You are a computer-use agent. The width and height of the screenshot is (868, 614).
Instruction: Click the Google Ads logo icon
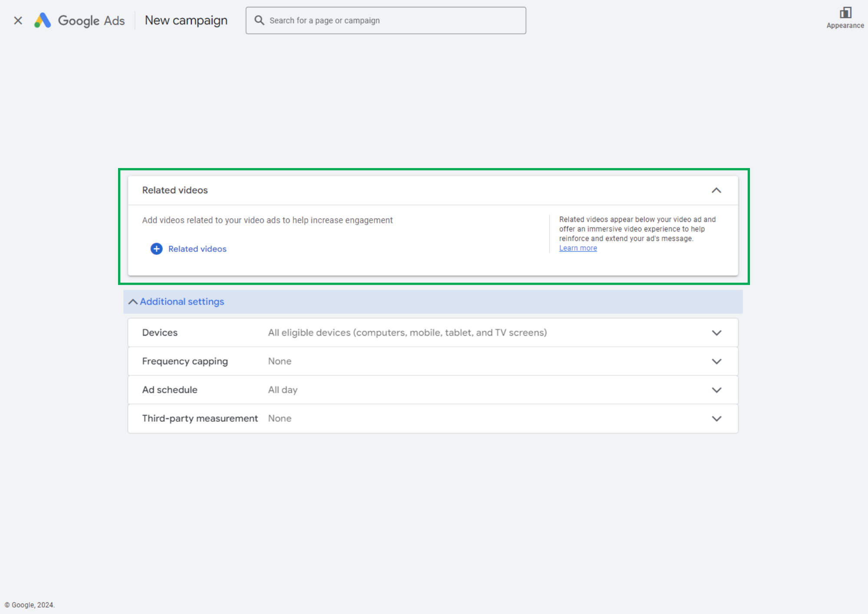(x=43, y=20)
